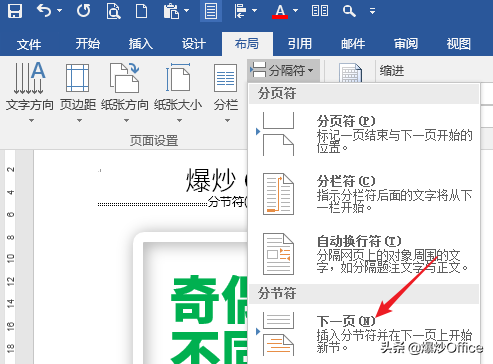Choose 下一页(N) section break option
This screenshot has height=364, width=493.
364,334
